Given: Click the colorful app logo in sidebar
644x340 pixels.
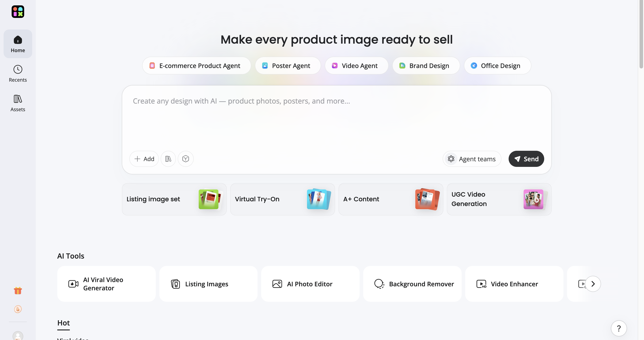Looking at the screenshot, I should (x=18, y=12).
